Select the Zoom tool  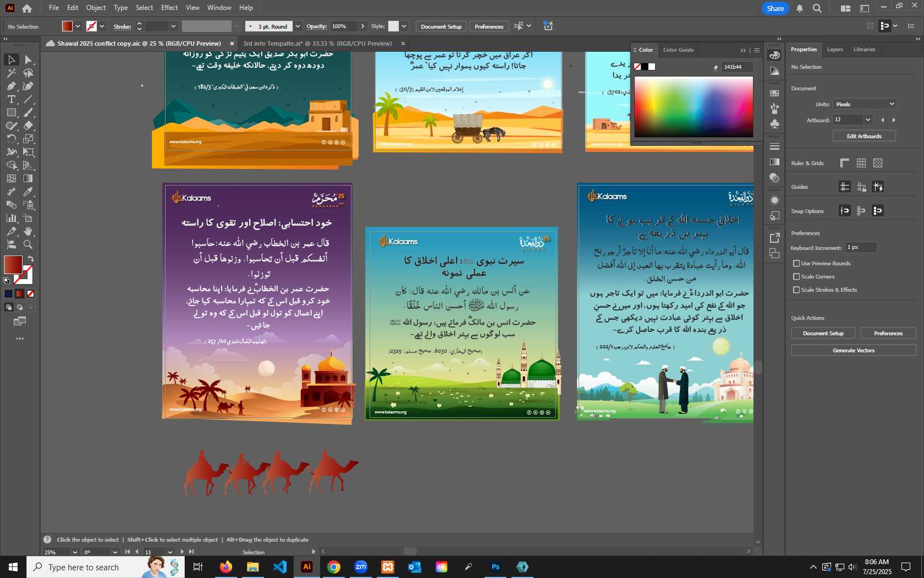coord(28,244)
